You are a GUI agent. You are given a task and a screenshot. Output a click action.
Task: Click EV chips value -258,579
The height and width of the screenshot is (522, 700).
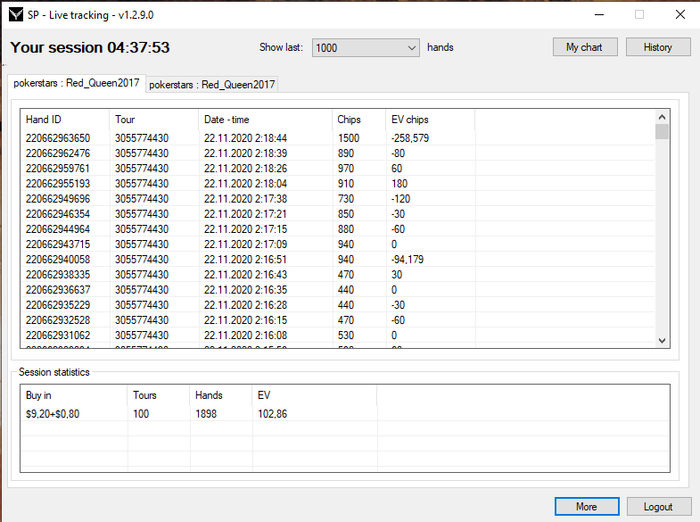point(410,138)
